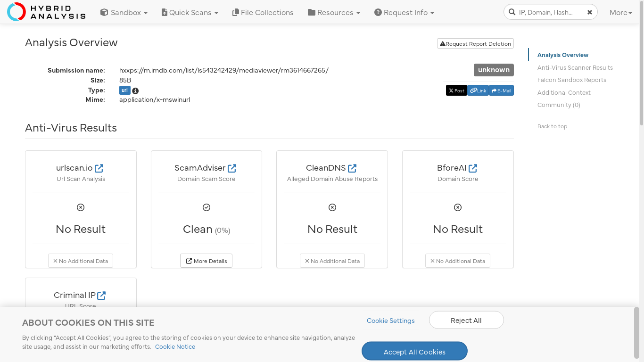
Task: Click the Clean (0%) result text
Action: [206, 230]
